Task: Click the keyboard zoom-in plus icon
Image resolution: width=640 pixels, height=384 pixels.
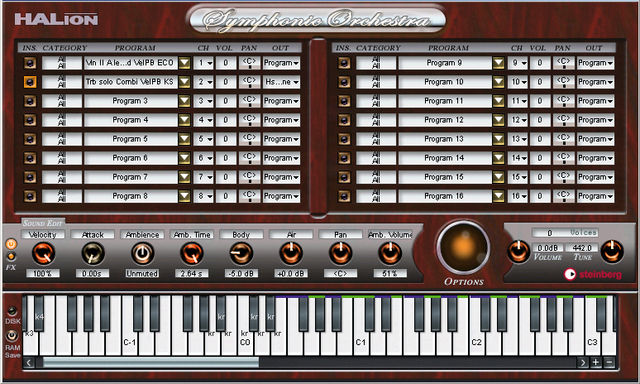Action: point(596,362)
